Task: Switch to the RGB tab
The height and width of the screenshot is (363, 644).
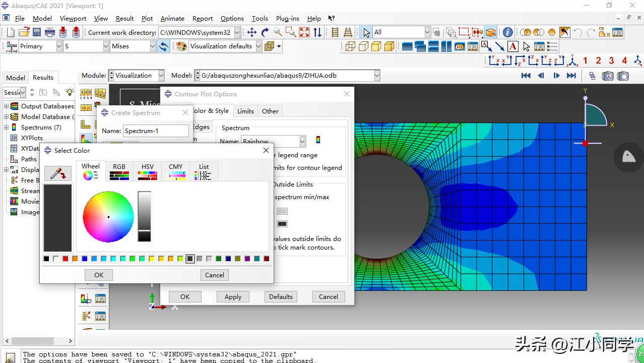Action: coord(119,171)
